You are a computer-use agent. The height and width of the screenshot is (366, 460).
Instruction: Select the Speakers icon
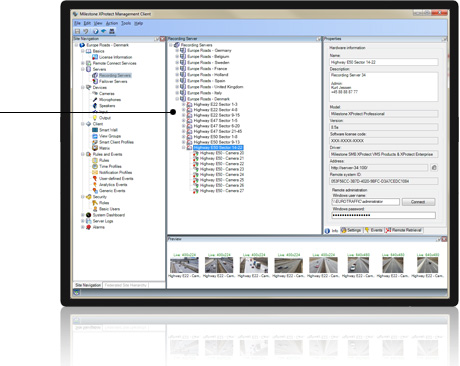pos(95,106)
